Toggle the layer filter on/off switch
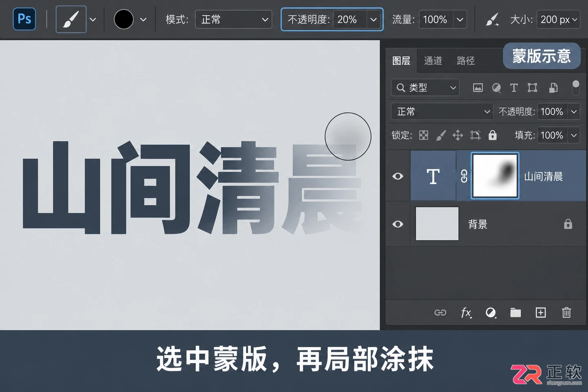The width and height of the screenshot is (588, 392). tap(576, 87)
